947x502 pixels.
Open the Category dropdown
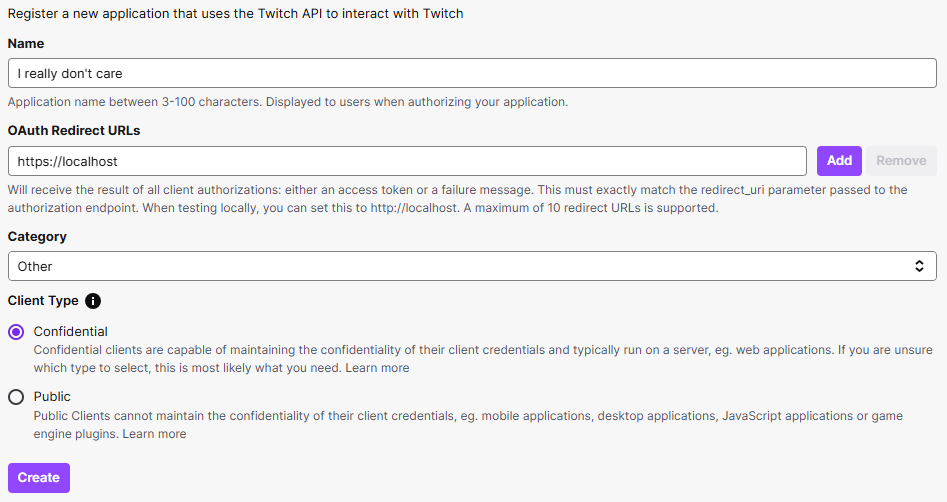click(x=472, y=266)
